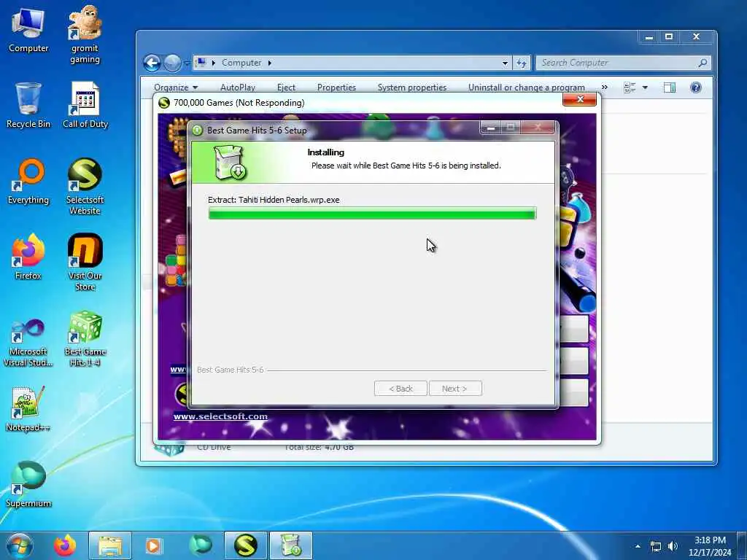This screenshot has width=747, height=560.
Task: Open the Visit Our Store shortcut
Action: (x=85, y=262)
